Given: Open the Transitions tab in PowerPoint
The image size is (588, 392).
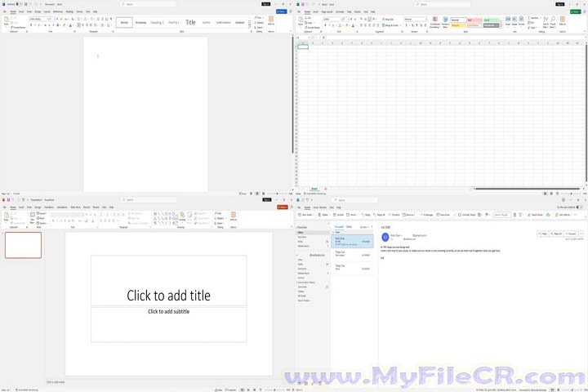Looking at the screenshot, I should pyautogui.click(x=49, y=207).
